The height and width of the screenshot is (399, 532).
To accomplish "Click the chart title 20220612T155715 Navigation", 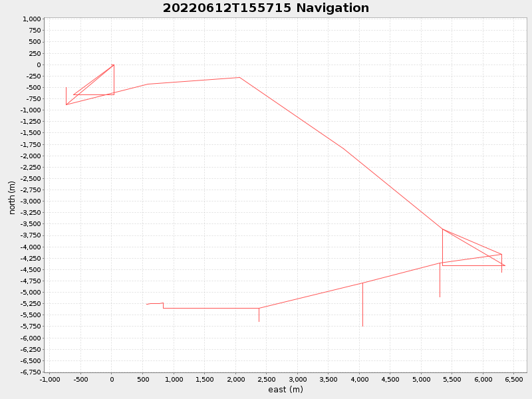I will (x=265, y=8).
